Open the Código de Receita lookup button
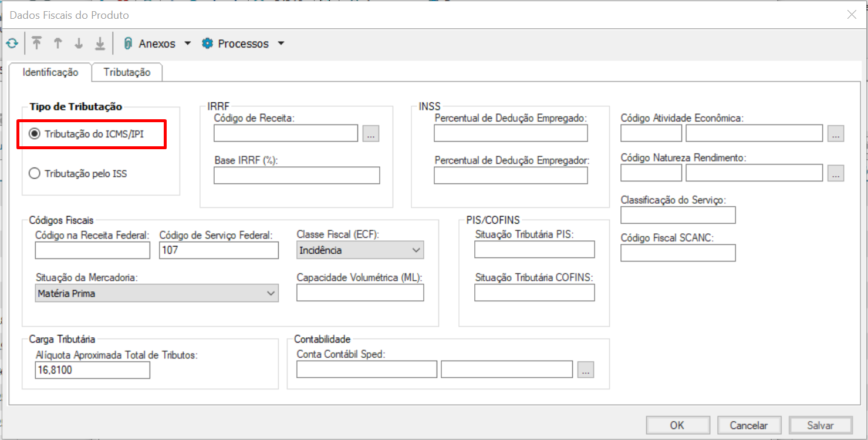868x440 pixels. tap(371, 133)
